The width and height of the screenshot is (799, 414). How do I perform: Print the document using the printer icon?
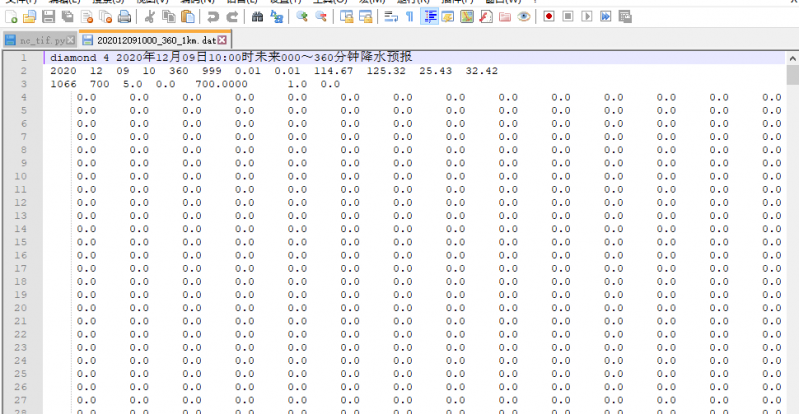click(123, 17)
